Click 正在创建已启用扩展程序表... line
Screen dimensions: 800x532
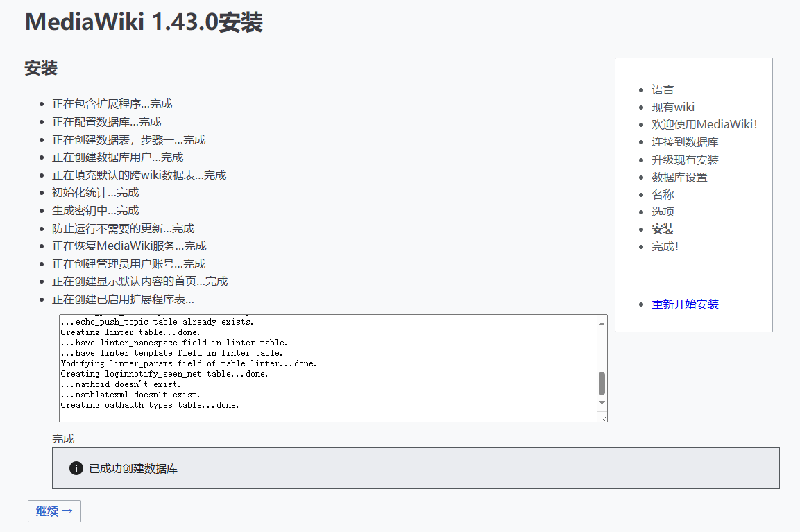[x=123, y=300]
